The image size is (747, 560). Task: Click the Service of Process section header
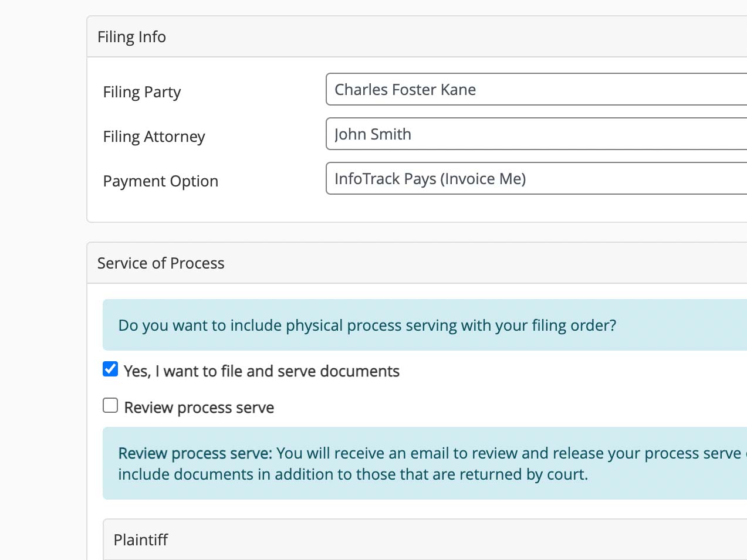tap(161, 263)
